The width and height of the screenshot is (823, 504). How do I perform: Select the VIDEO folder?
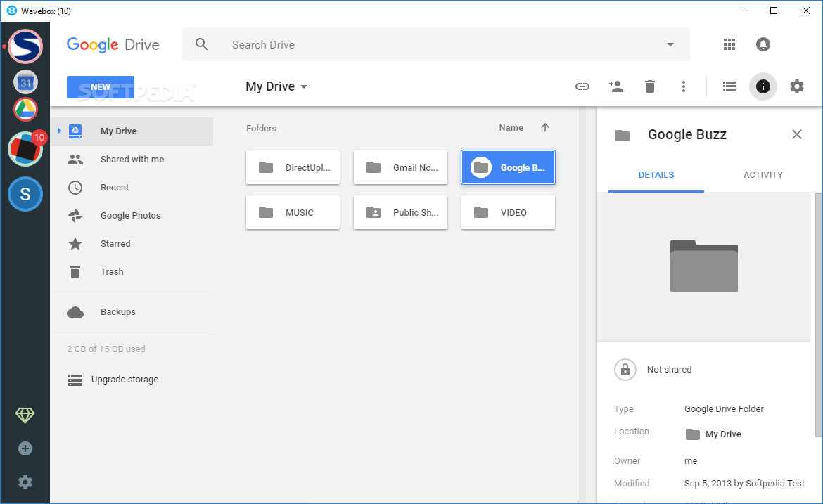(508, 212)
